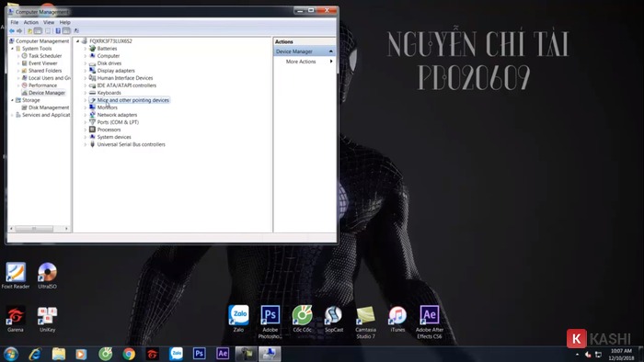The image size is (644, 362).
Task: Open iTunes desktop shortcut
Action: coord(397,319)
